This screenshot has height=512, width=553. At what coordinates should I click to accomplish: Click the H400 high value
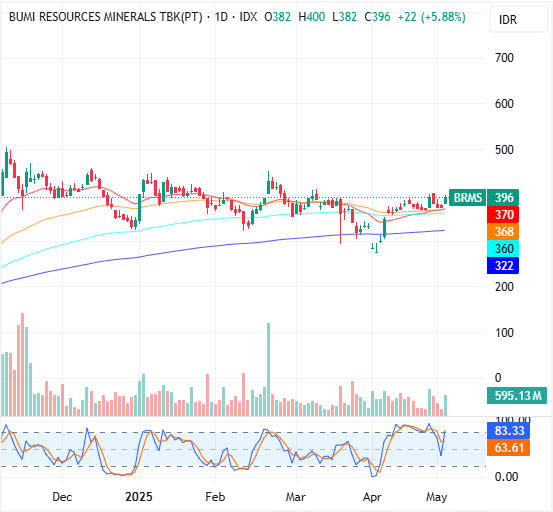pyautogui.click(x=312, y=17)
